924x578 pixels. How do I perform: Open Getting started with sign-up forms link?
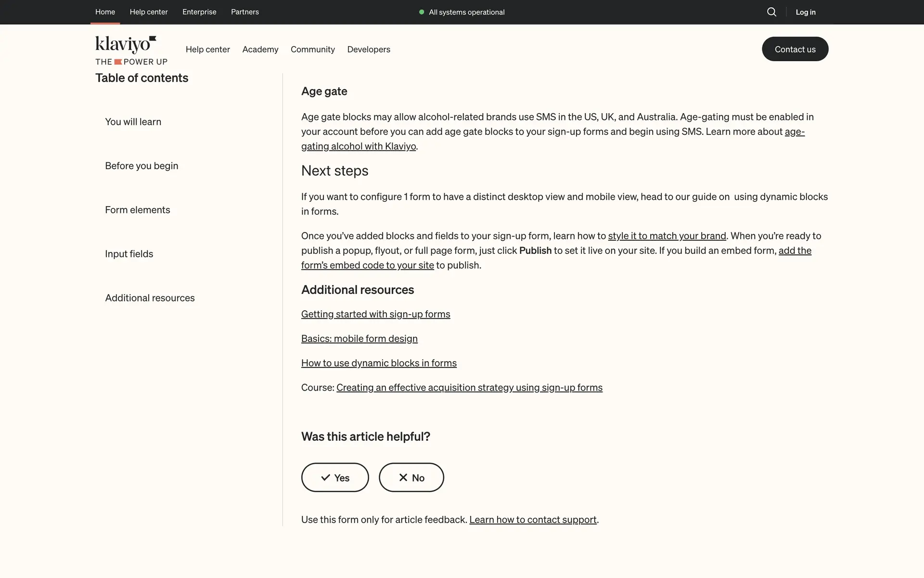point(375,314)
